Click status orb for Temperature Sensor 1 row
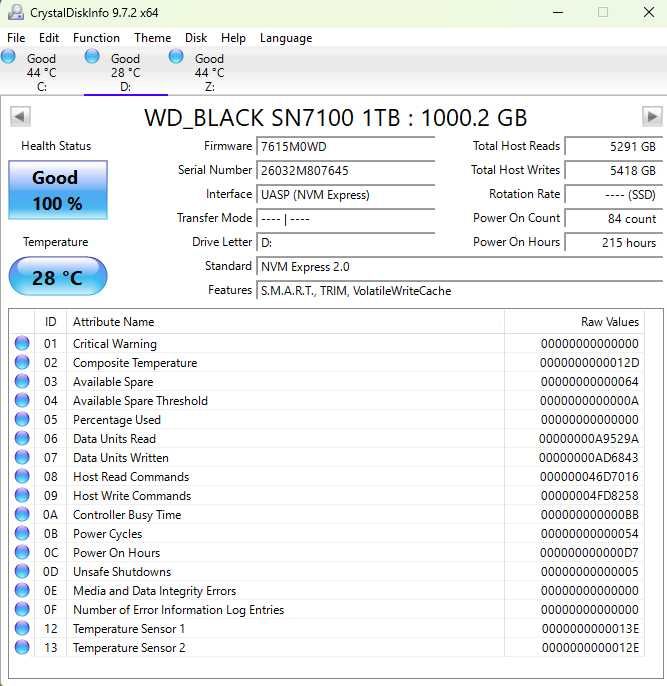This screenshot has height=686, width=667. click(x=22, y=628)
